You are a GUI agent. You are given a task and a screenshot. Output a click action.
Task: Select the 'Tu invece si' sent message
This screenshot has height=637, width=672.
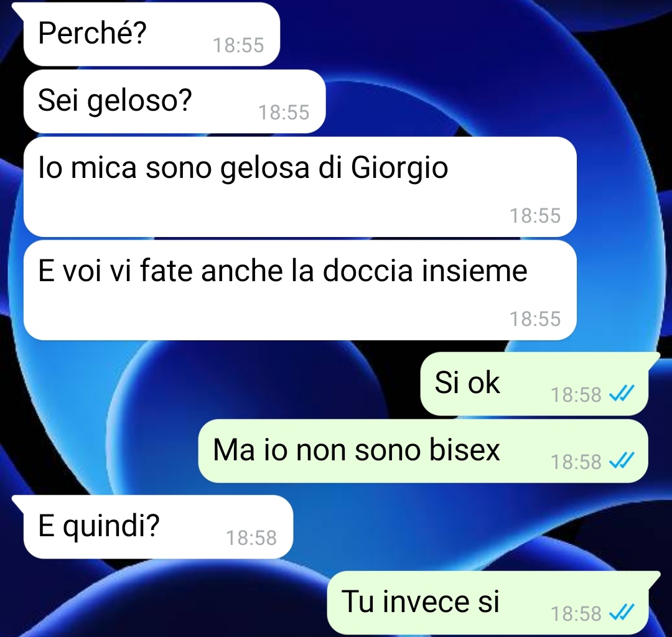[x=488, y=603]
